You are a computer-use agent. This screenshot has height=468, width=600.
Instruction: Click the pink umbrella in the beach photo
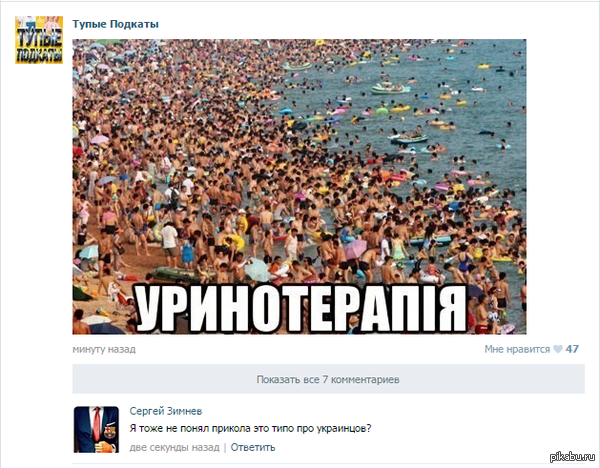tap(355, 249)
